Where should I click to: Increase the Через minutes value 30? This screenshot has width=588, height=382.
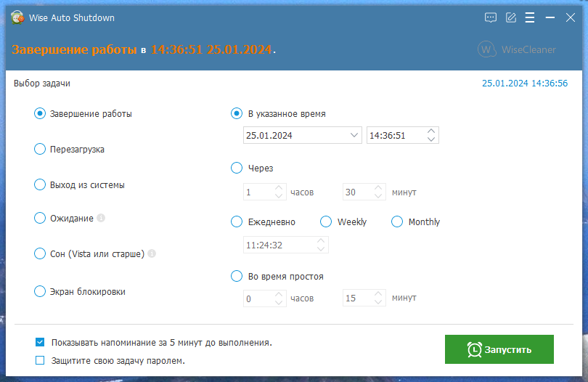[378, 188]
